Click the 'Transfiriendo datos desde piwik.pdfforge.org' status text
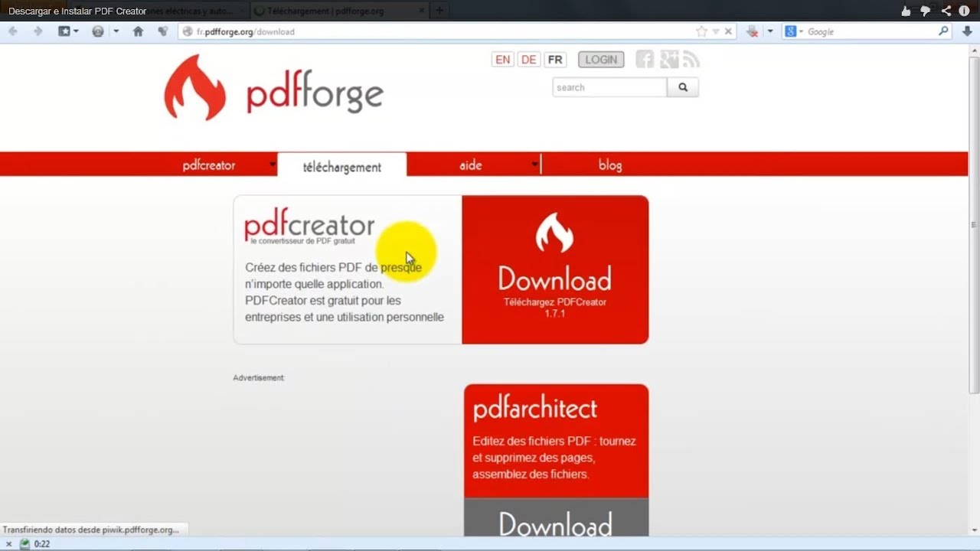 pyautogui.click(x=91, y=530)
